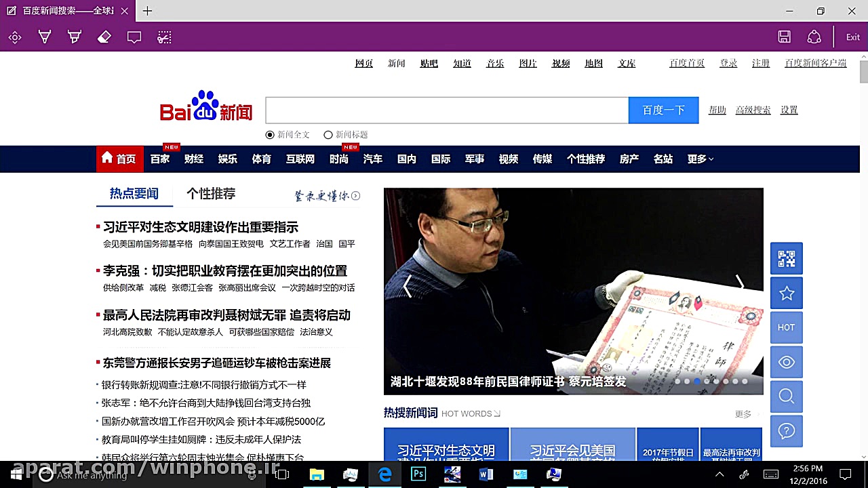Open 互联网 in the navigation bar
Image resolution: width=868 pixels, height=488 pixels.
point(300,159)
